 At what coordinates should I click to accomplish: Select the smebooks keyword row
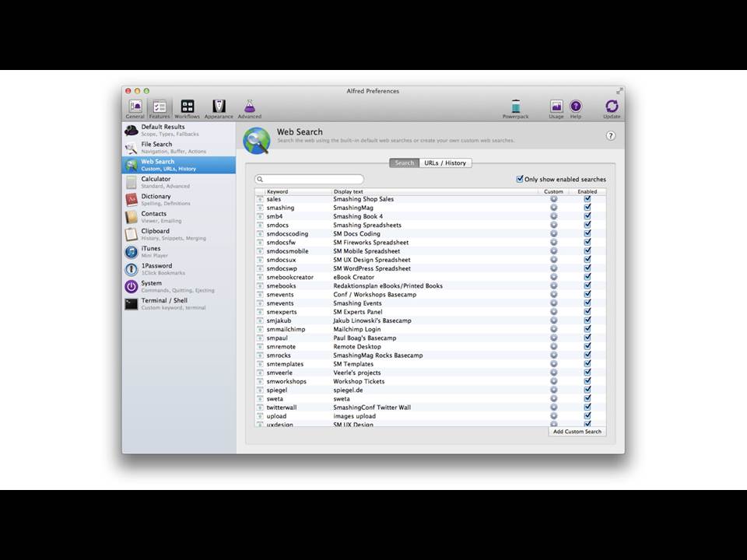point(430,285)
